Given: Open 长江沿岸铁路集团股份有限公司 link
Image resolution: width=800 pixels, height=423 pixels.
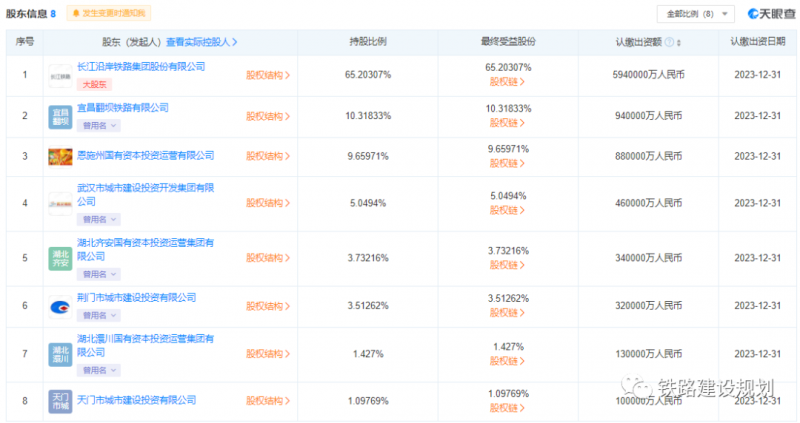Looking at the screenshot, I should [x=141, y=67].
